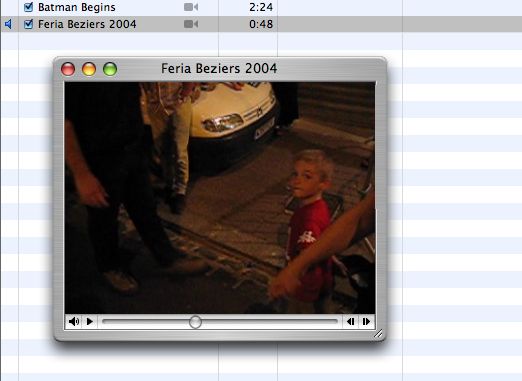The height and width of the screenshot is (381, 522).
Task: Click video camera icon in Batman Begins row
Action: tap(191, 7)
